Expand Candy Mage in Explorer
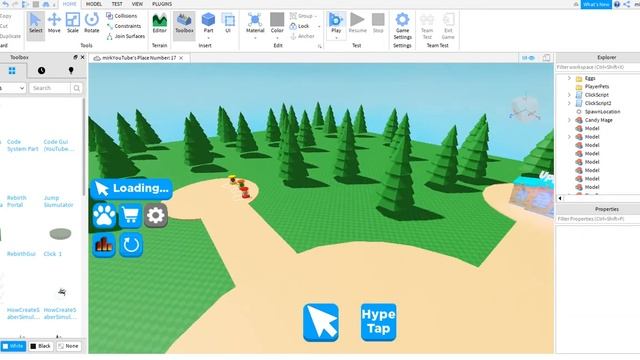Screen dimensions: 640x360 569,120
